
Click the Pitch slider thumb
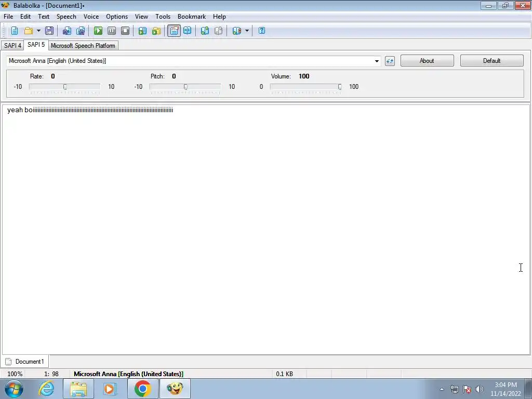click(x=185, y=87)
